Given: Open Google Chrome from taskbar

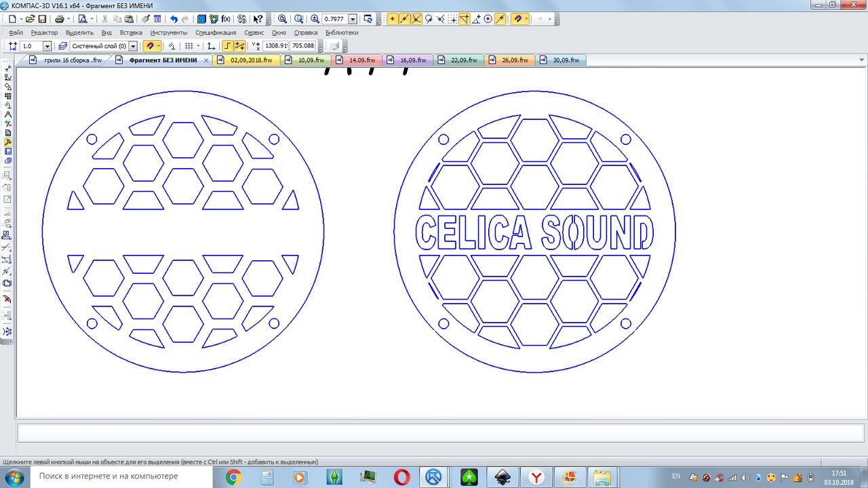Looking at the screenshot, I should point(233,477).
